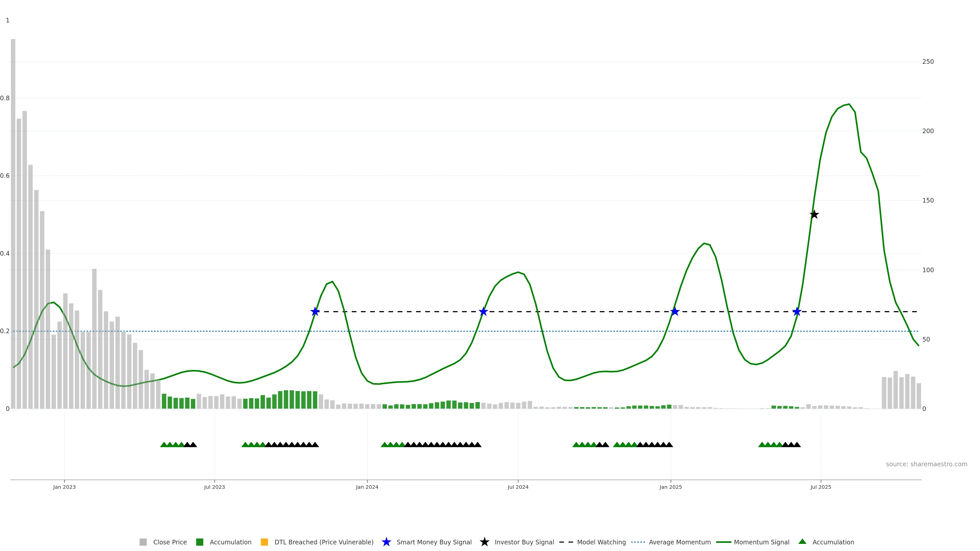Screen dimensions: 980x551
Task: Click the green Accumulation triangle legend icon
Action: click(802, 542)
